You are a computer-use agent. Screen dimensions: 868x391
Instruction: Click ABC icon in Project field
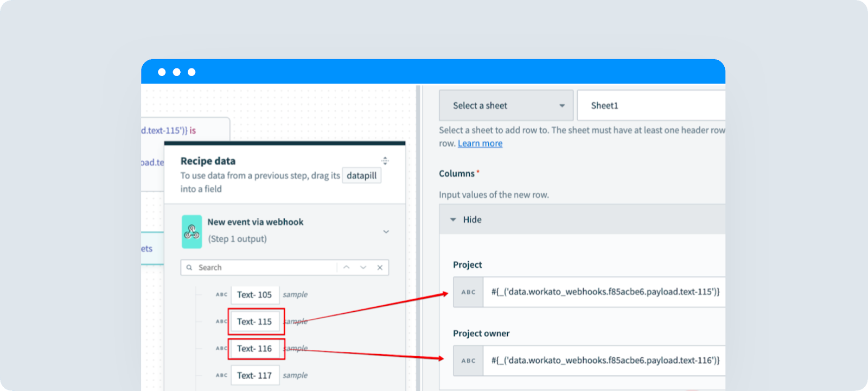pos(469,292)
